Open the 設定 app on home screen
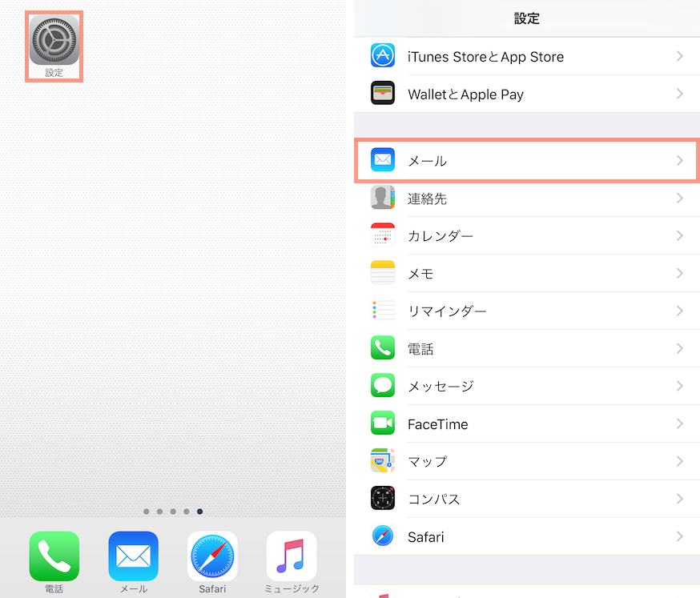Screen dimensions: 700x598 pos(54,40)
